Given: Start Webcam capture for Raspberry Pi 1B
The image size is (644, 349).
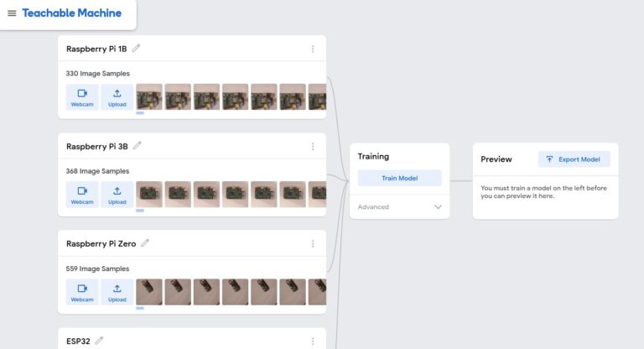Looking at the screenshot, I should [x=82, y=97].
